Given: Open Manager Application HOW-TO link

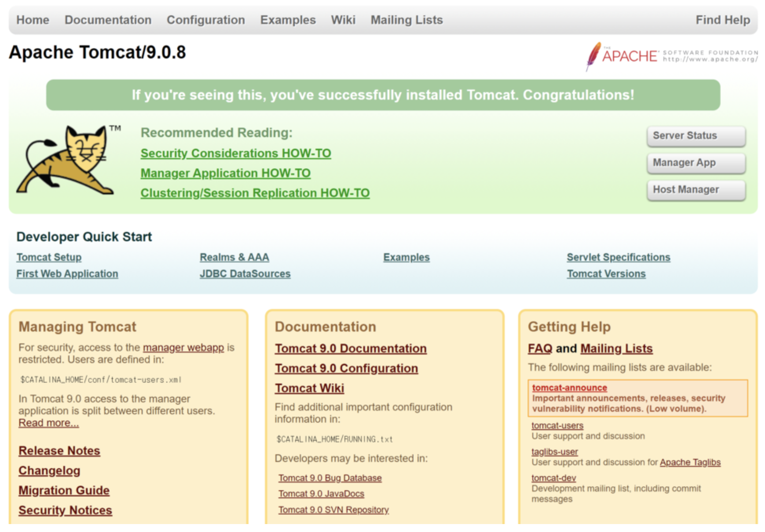Looking at the screenshot, I should tap(225, 173).
